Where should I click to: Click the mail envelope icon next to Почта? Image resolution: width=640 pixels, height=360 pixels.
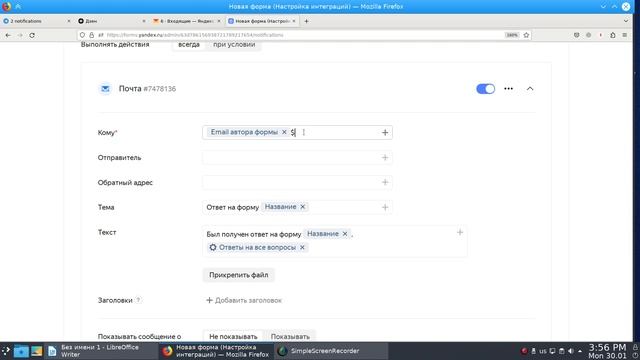pyautogui.click(x=105, y=89)
